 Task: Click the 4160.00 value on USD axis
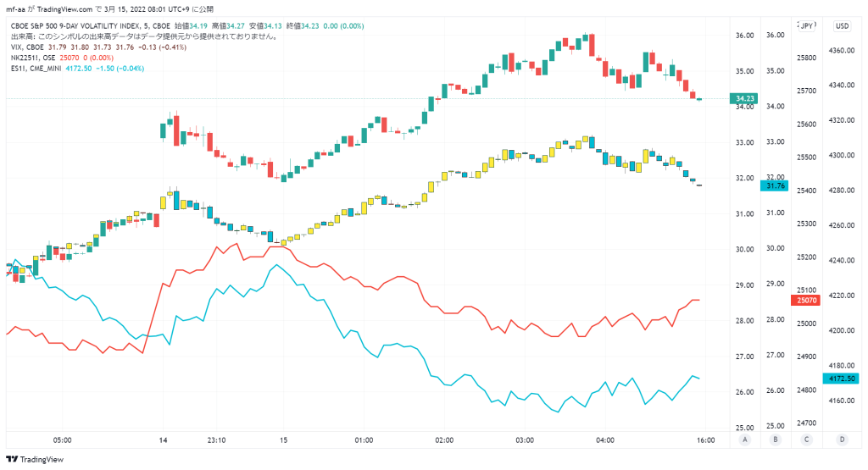(x=842, y=401)
